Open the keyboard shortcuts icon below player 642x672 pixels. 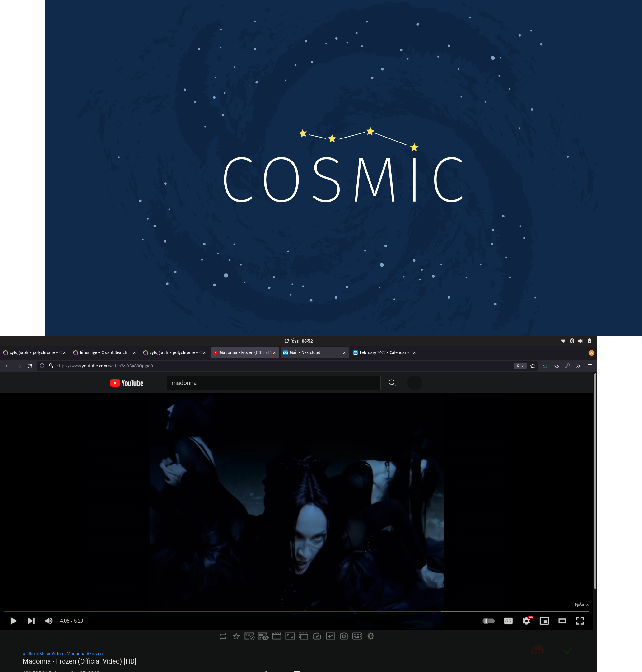pos(357,636)
